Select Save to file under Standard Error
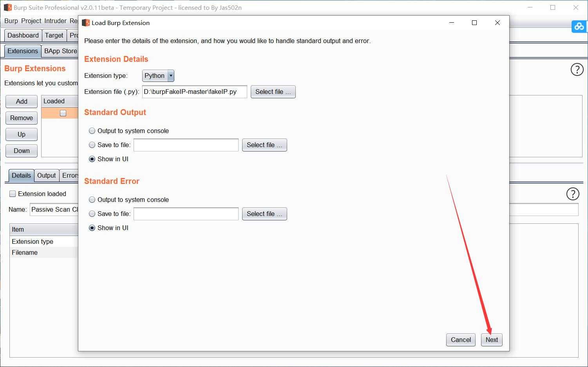This screenshot has width=588, height=367. (x=92, y=214)
